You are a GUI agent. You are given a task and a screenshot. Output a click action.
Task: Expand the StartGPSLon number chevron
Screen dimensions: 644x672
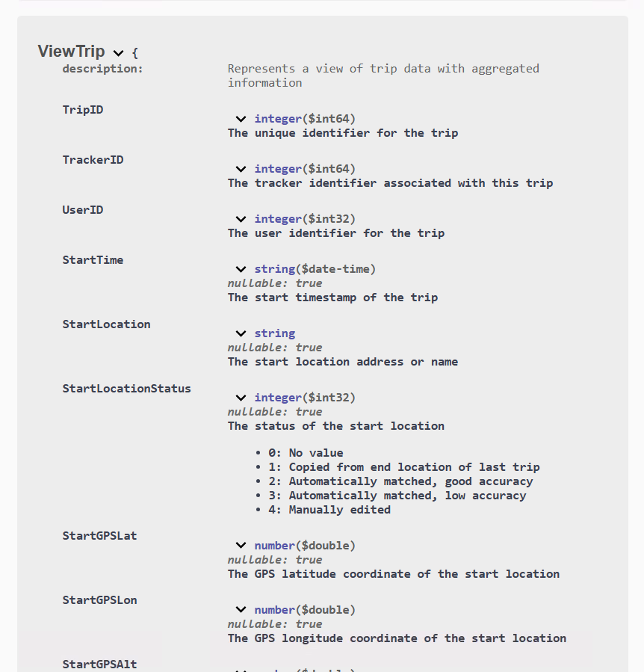(x=241, y=610)
